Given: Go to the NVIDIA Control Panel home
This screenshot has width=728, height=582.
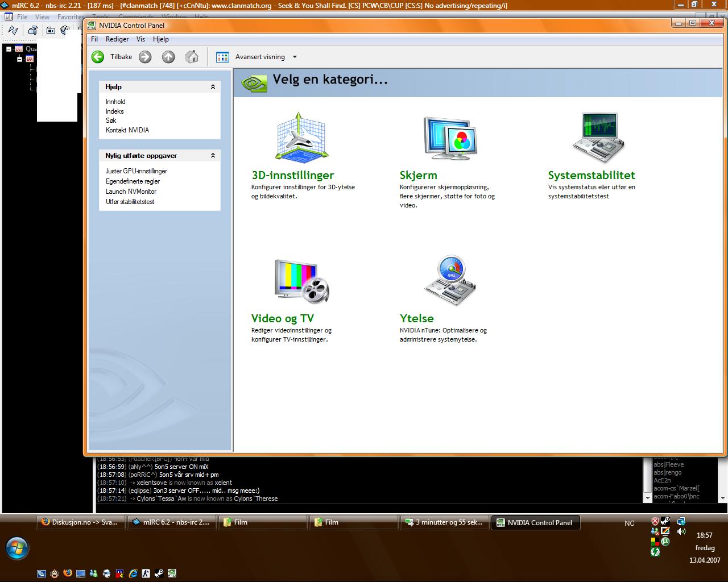Looking at the screenshot, I should pyautogui.click(x=192, y=57).
